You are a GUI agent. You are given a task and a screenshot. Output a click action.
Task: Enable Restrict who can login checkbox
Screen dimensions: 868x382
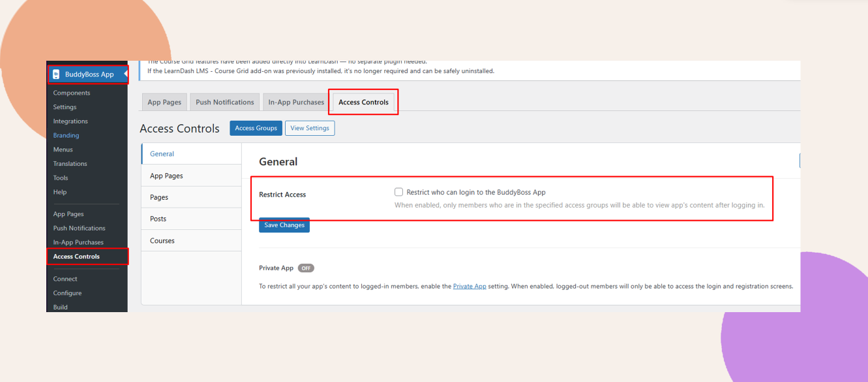click(x=398, y=192)
